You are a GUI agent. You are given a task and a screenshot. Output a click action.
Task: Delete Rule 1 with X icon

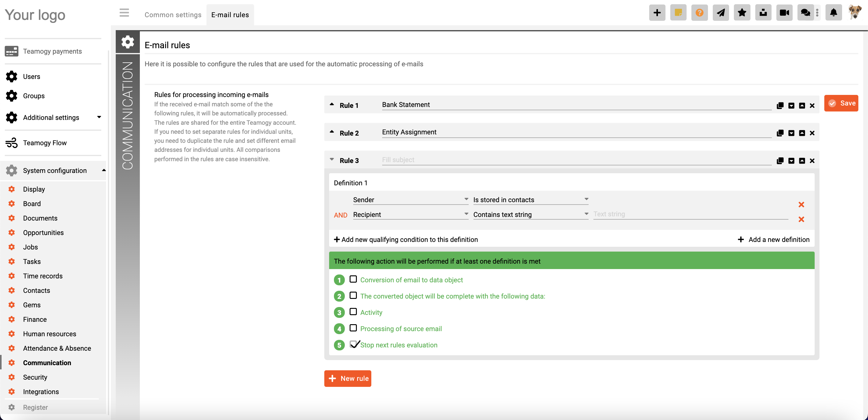812,105
